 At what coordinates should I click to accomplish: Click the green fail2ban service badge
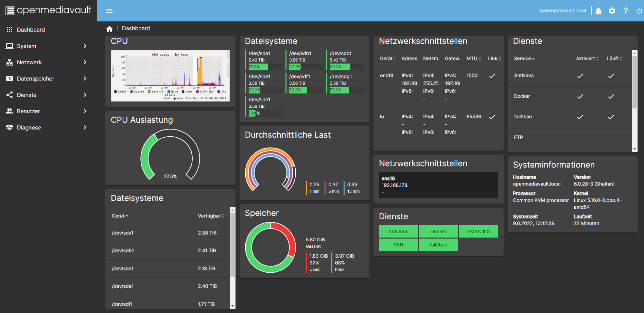pyautogui.click(x=438, y=245)
